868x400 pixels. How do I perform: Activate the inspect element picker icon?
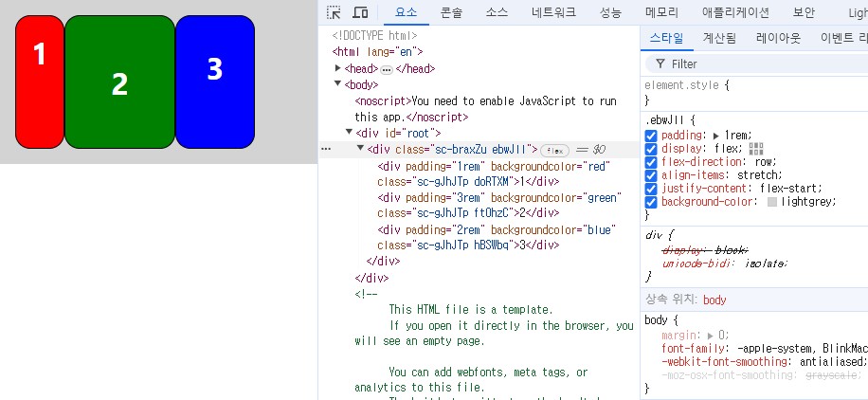334,12
